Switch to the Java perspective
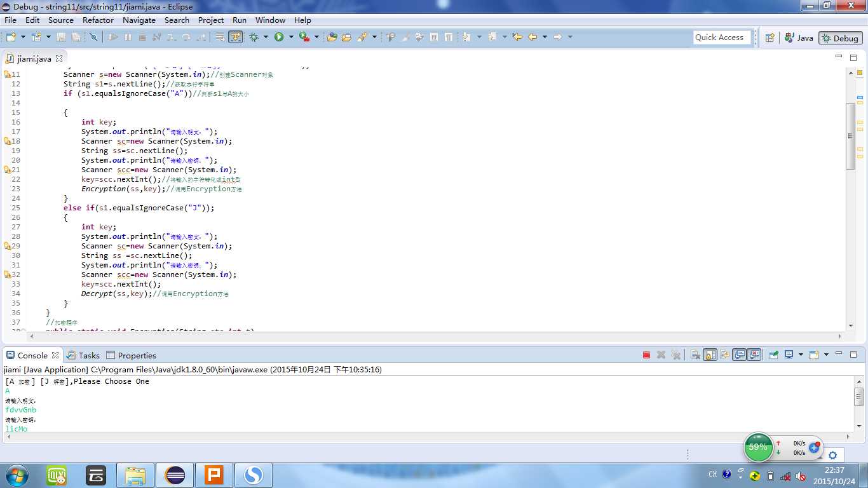Screen dimensions: 868x488 799,37
